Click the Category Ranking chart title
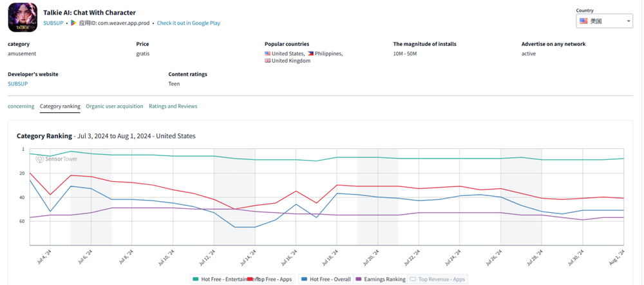The width and height of the screenshot is (644, 285). 44,135
